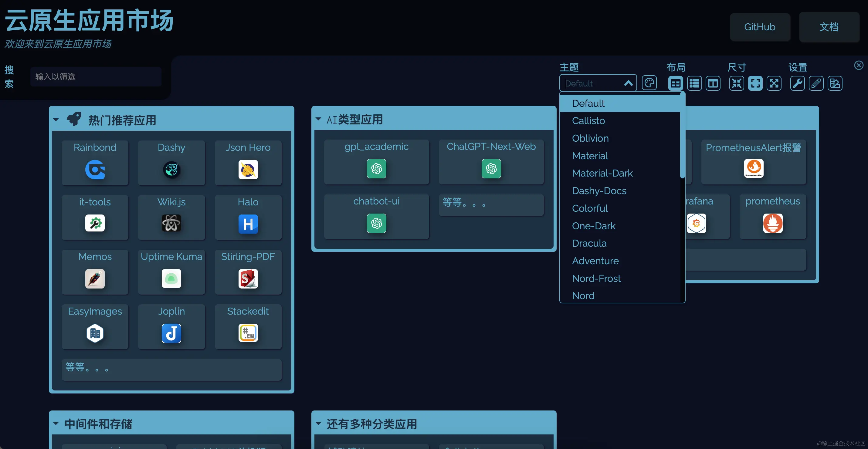The width and height of the screenshot is (868, 449).
Task: Launch it-tools wrench icon
Action: [95, 223]
